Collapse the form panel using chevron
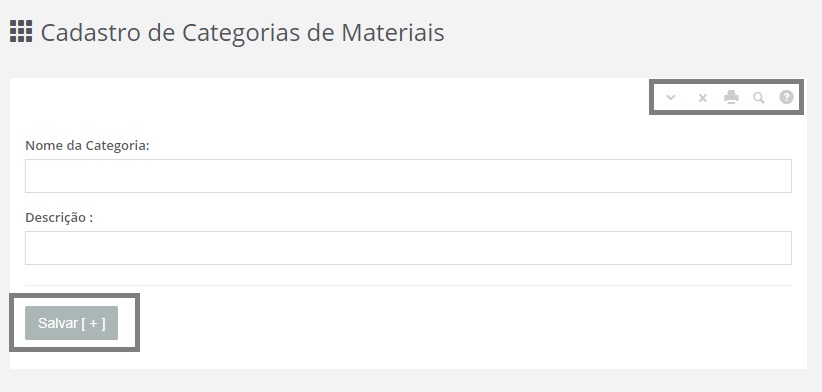The height and width of the screenshot is (392, 822). [670, 97]
